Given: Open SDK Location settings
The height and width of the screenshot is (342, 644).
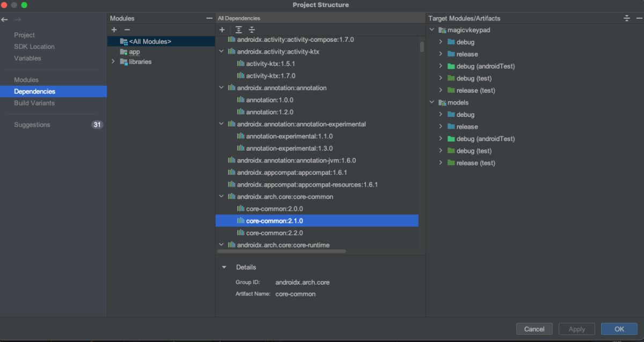Looking at the screenshot, I should [34, 47].
